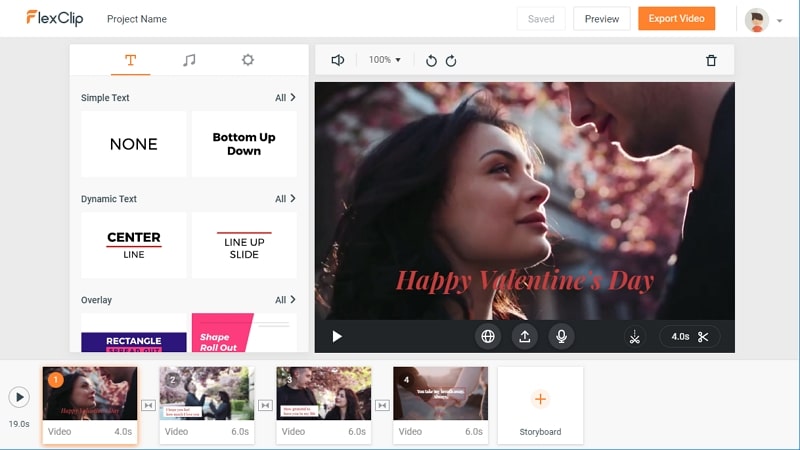Click the globe stock media icon

[x=488, y=336]
